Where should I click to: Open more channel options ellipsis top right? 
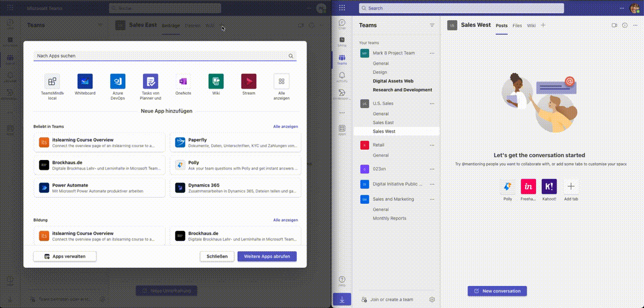pyautogui.click(x=635, y=25)
